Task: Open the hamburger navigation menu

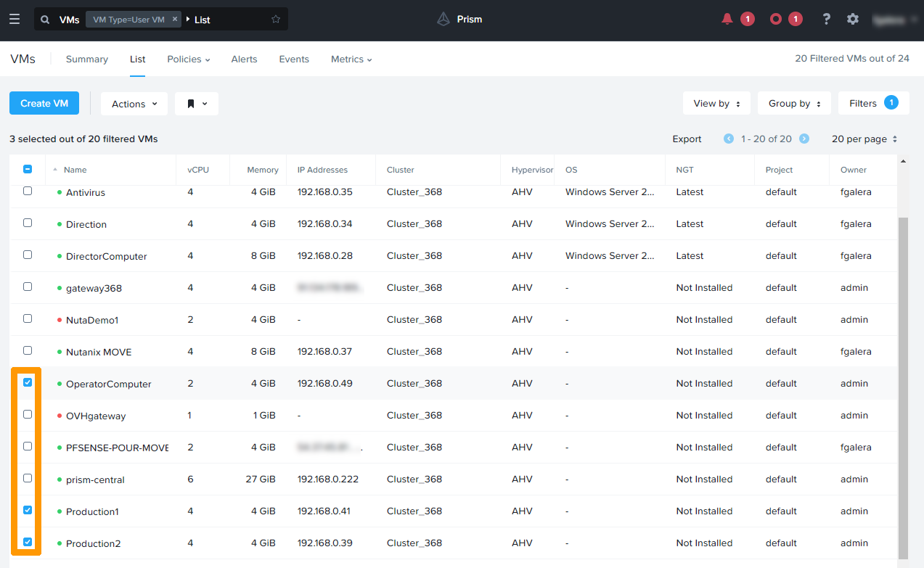Action: click(15, 19)
